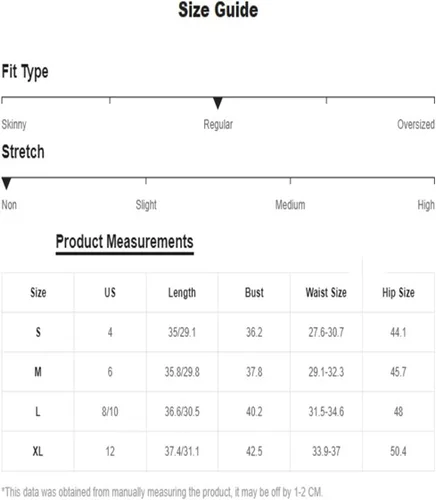Click the L row US size 8/10
This screenshot has width=436, height=500.
click(110, 412)
